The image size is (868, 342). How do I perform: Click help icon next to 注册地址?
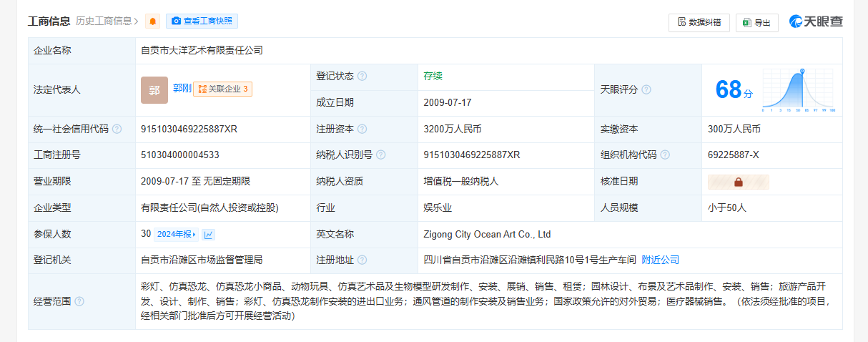click(362, 260)
